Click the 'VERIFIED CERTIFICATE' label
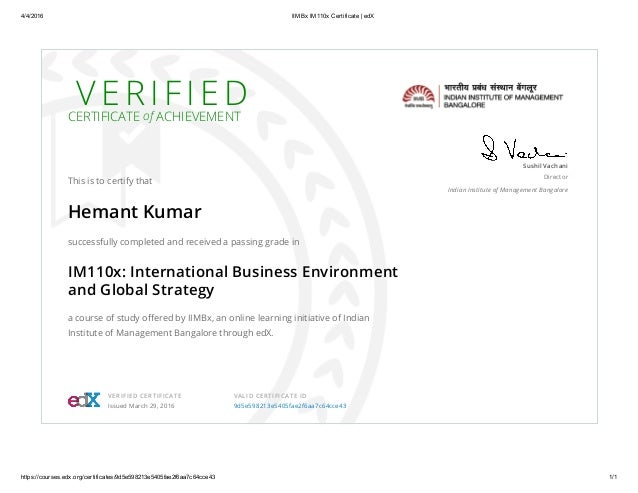 point(144,395)
